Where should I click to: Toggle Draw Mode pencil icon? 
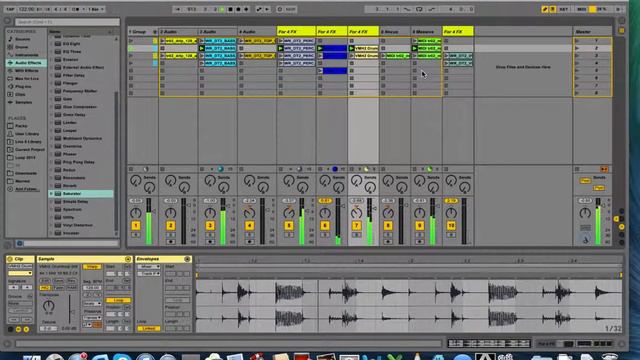tap(544, 9)
